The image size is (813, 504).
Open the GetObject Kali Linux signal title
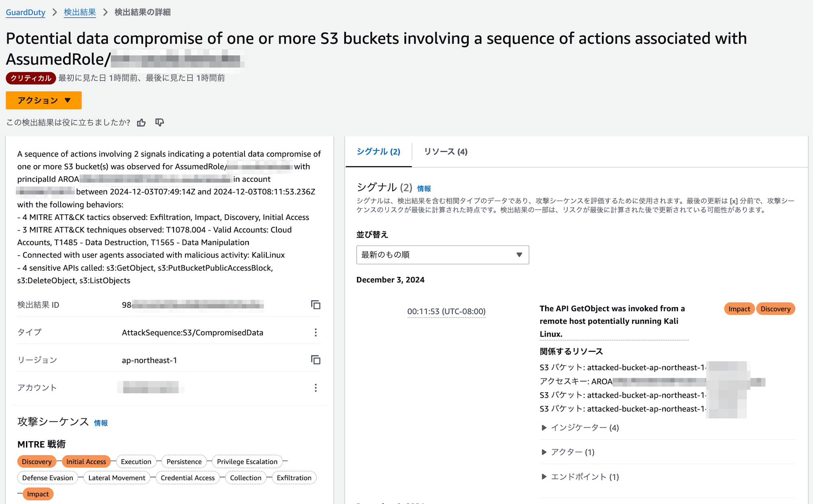coord(614,321)
